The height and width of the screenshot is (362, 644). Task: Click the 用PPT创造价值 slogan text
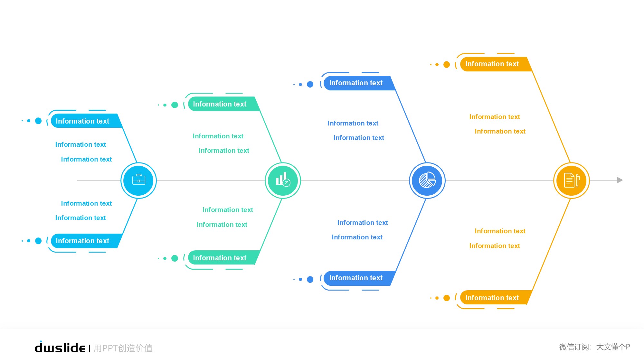[123, 348]
